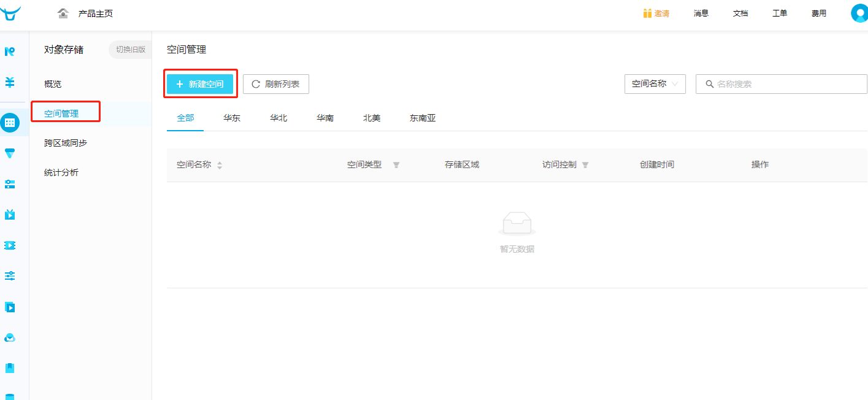Open 统计分析 in the side menu

[x=61, y=172]
